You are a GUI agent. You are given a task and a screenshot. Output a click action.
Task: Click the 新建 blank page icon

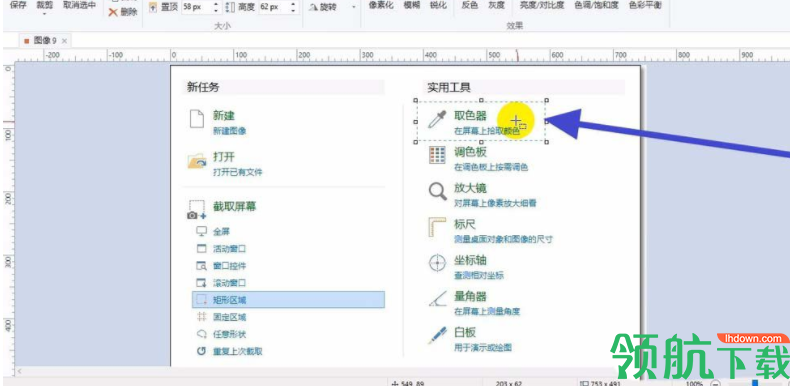click(197, 120)
